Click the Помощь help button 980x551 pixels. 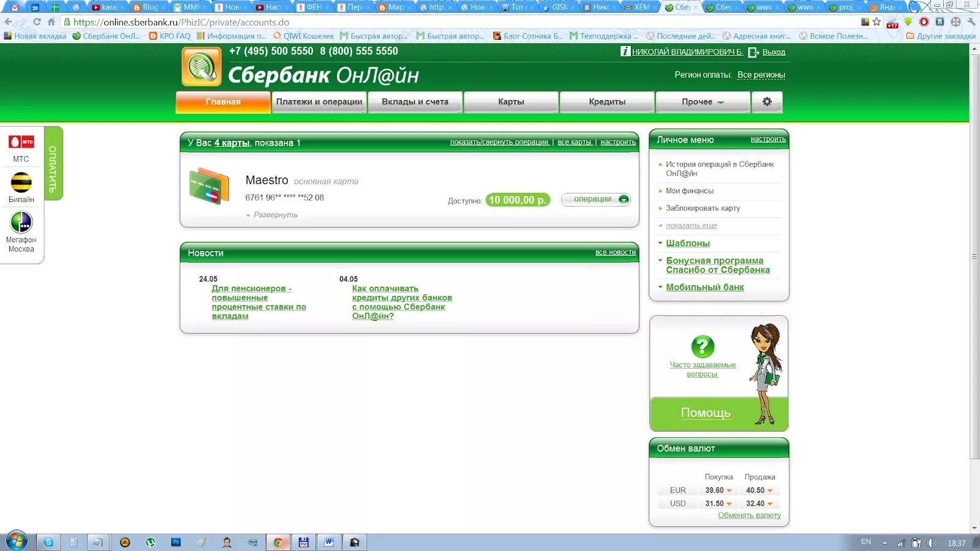706,413
